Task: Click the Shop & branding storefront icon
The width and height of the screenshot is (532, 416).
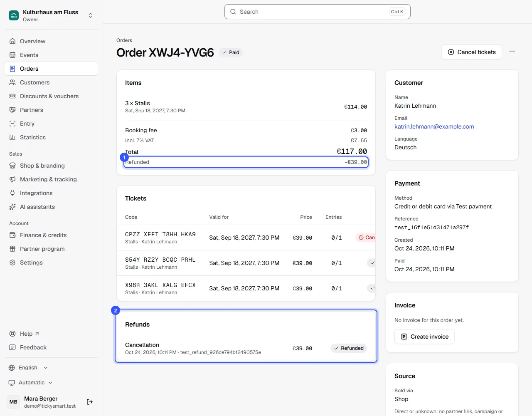Action: pos(12,166)
